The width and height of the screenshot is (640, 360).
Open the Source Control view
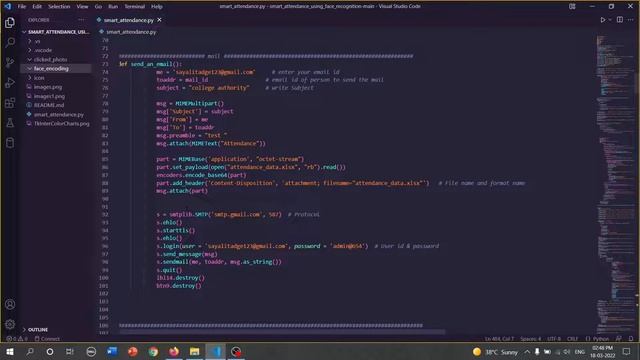(x=10, y=62)
